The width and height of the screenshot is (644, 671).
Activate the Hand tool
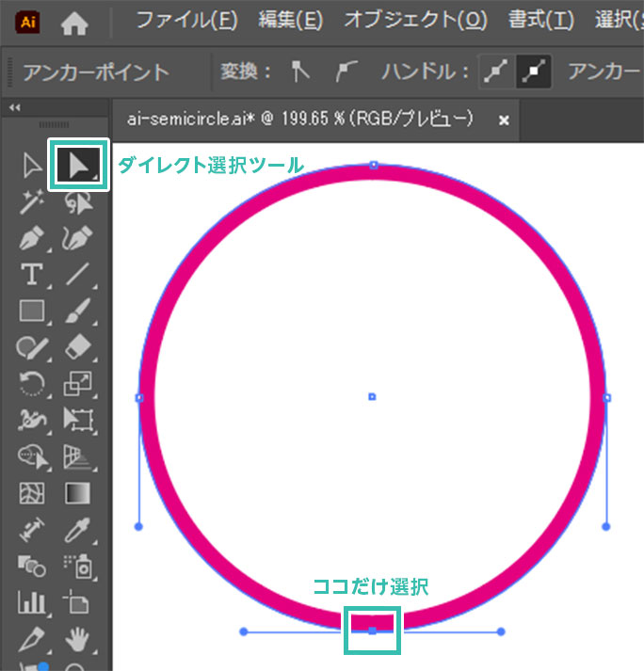click(78, 640)
